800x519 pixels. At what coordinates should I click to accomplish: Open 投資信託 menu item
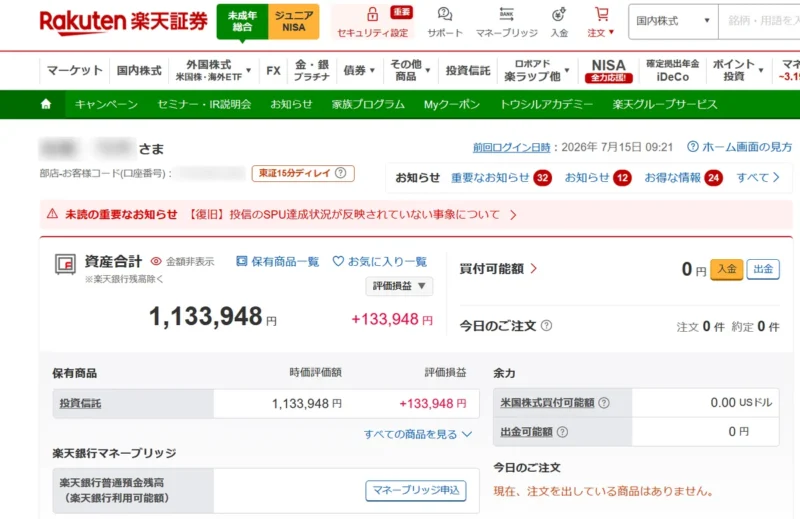point(468,70)
